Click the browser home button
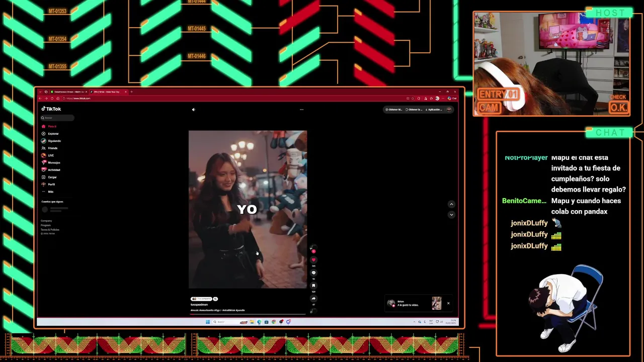The width and height of the screenshot is (644, 362). 58,99
